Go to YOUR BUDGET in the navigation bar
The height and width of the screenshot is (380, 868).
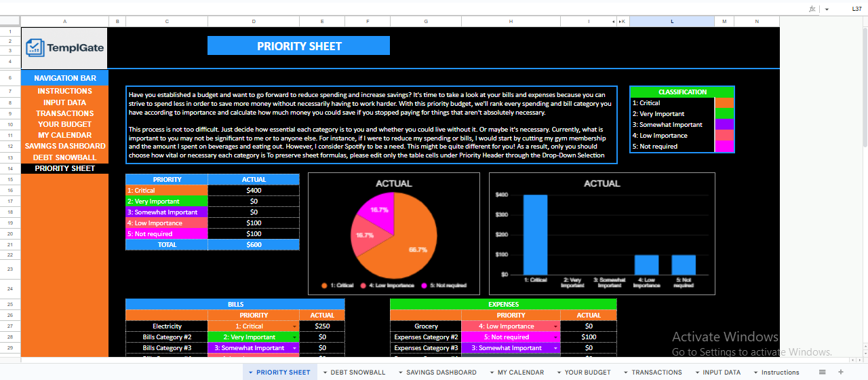pos(64,124)
